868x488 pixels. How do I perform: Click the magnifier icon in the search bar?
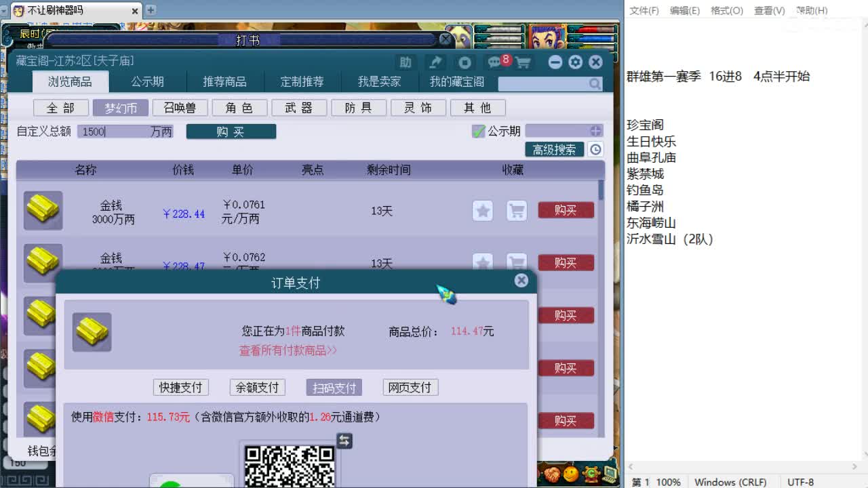click(594, 84)
